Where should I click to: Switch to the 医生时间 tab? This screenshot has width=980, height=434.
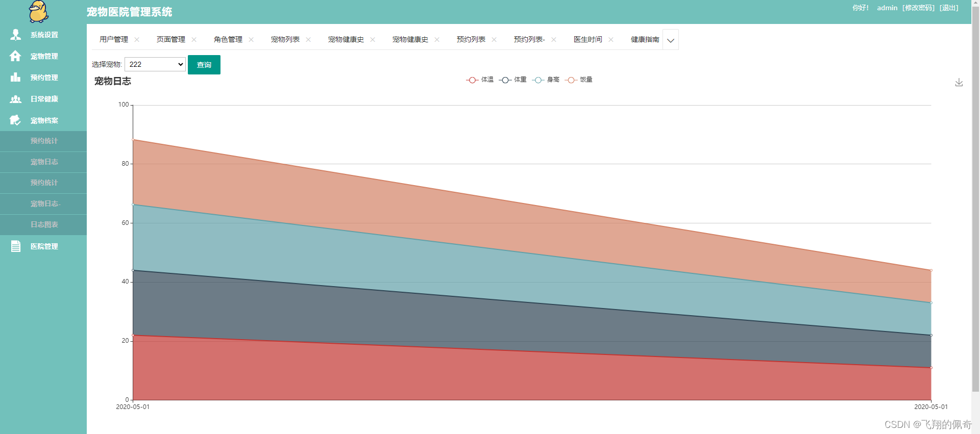588,39
